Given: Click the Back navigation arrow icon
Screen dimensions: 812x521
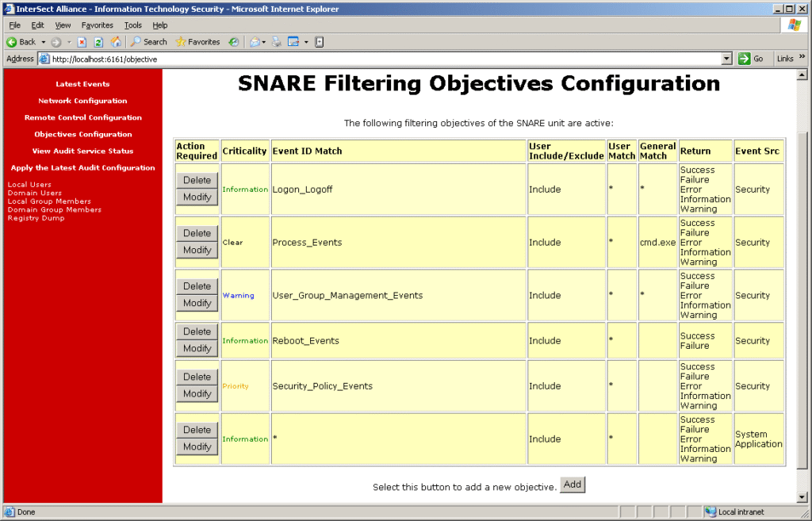Looking at the screenshot, I should pyautogui.click(x=12, y=42).
